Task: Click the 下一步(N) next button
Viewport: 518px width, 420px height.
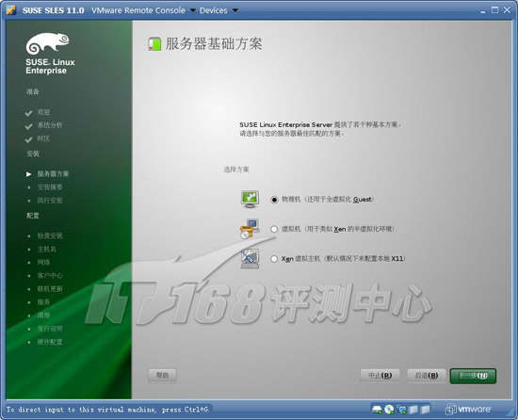Action: click(473, 376)
